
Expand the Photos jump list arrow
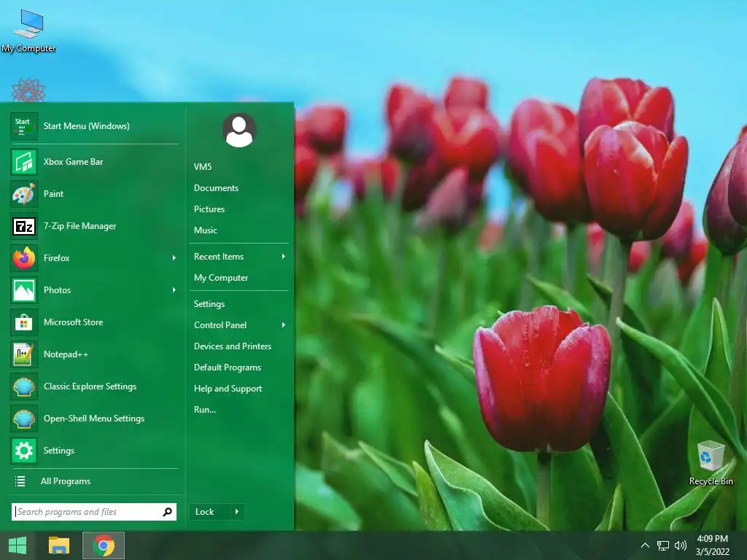[x=174, y=290]
